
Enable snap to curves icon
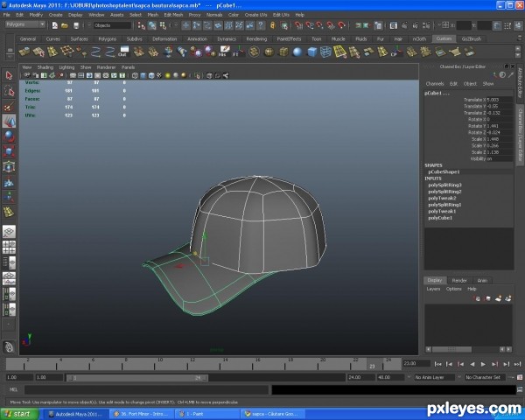point(310,25)
